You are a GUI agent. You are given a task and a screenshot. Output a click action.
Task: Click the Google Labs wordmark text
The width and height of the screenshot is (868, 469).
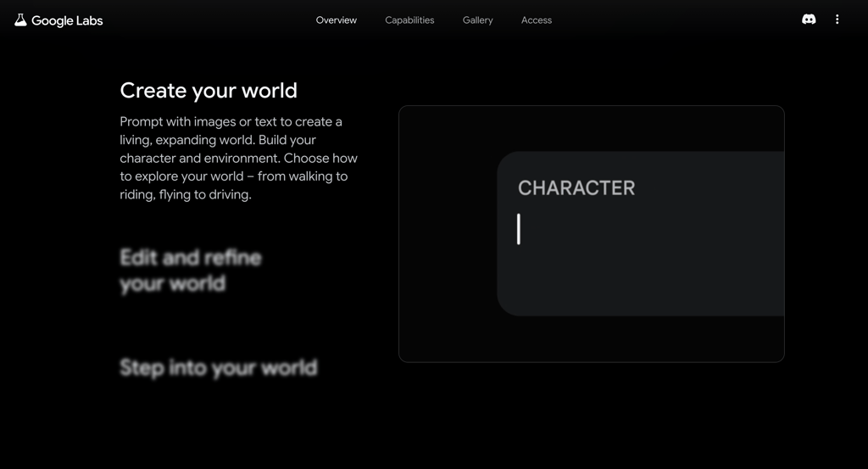coord(67,21)
